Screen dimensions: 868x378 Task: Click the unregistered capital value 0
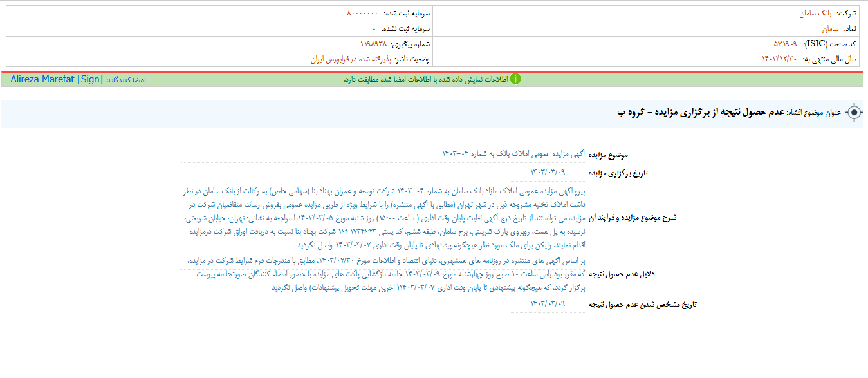click(x=374, y=29)
